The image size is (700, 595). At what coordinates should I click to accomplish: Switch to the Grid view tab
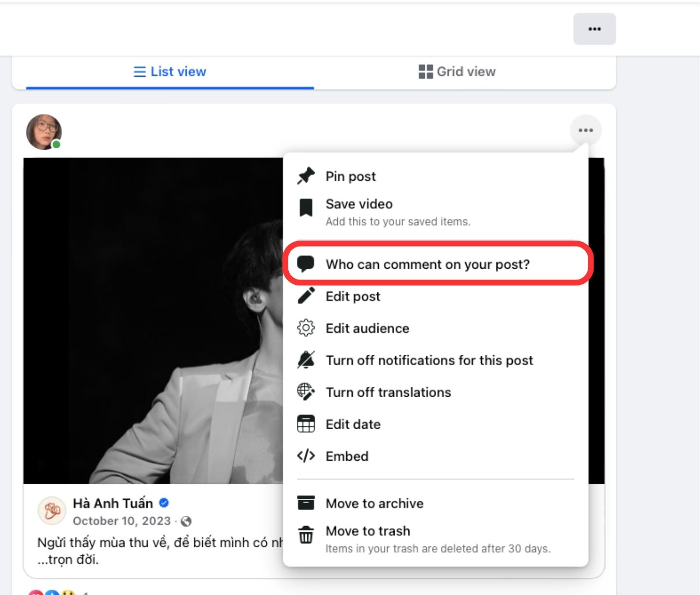click(x=457, y=72)
